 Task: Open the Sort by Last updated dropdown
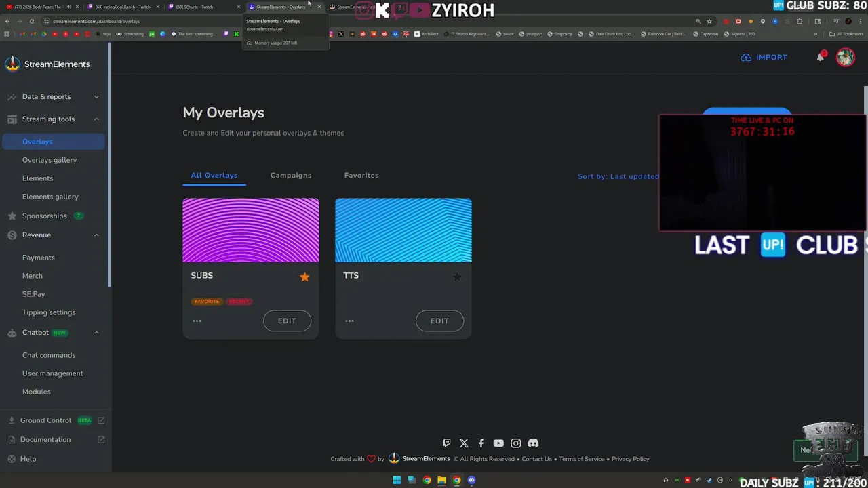(618, 176)
